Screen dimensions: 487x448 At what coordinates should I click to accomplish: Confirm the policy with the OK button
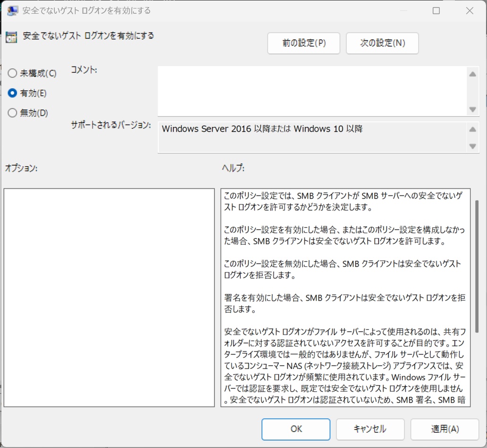tap(296, 429)
